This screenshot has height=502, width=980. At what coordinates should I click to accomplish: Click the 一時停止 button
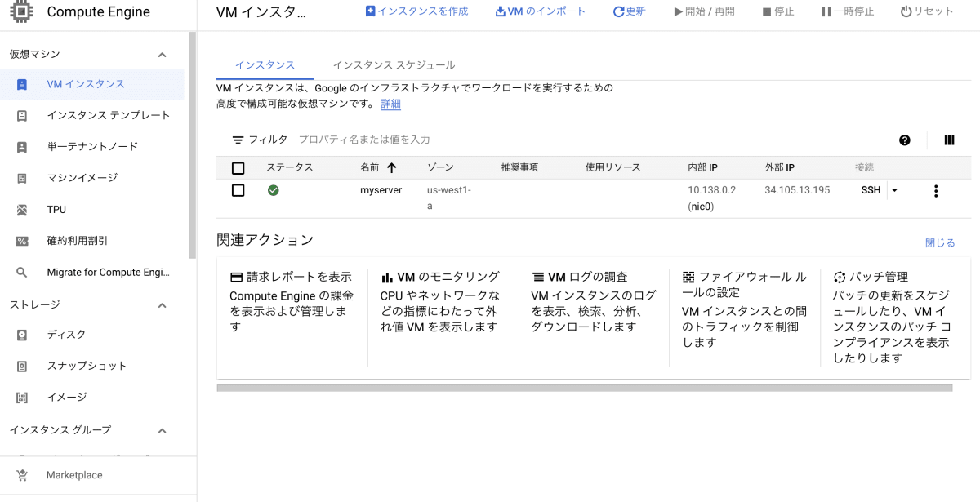tap(847, 11)
